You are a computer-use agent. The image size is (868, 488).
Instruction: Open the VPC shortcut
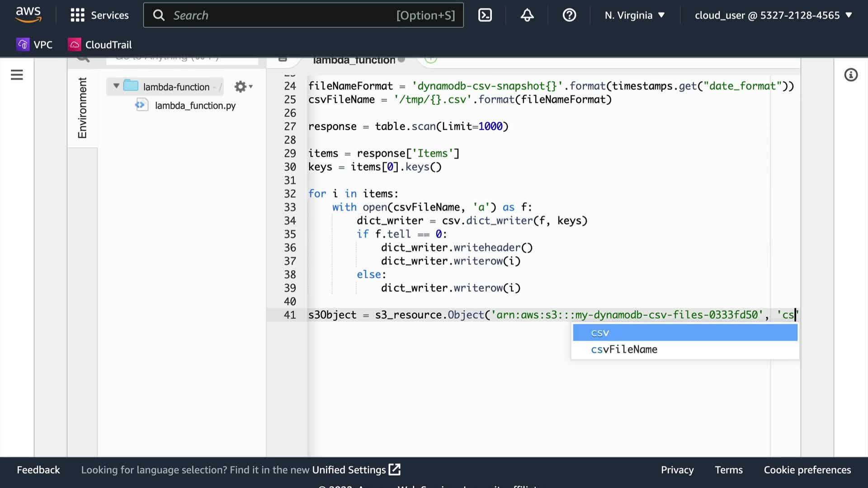pos(35,45)
